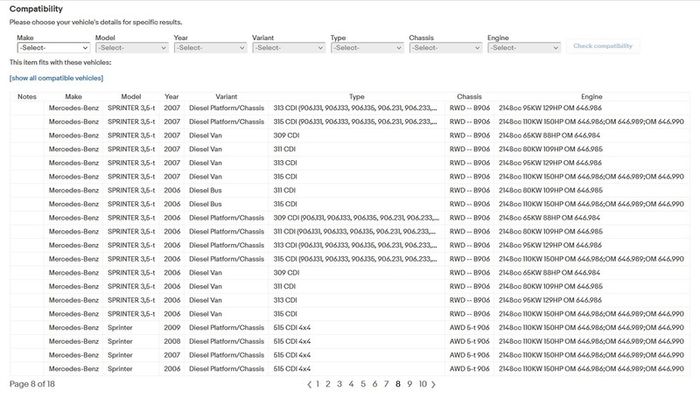The width and height of the screenshot is (700, 398).
Task: Click the Model column header in table
Action: coord(131,96)
